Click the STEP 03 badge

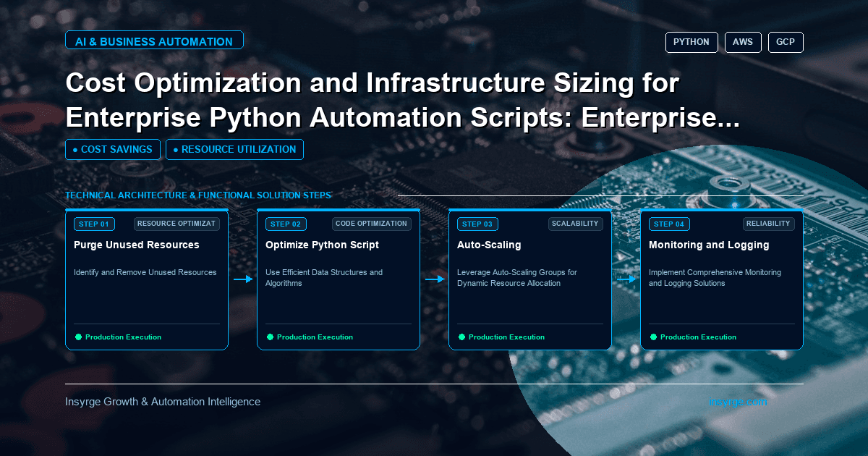click(x=477, y=224)
